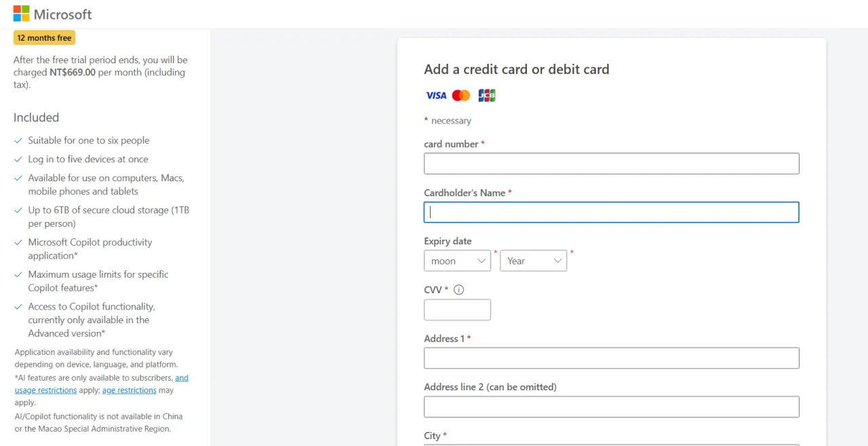The width and height of the screenshot is (868, 446).
Task: Click the JCB card icon
Action: 487,96
